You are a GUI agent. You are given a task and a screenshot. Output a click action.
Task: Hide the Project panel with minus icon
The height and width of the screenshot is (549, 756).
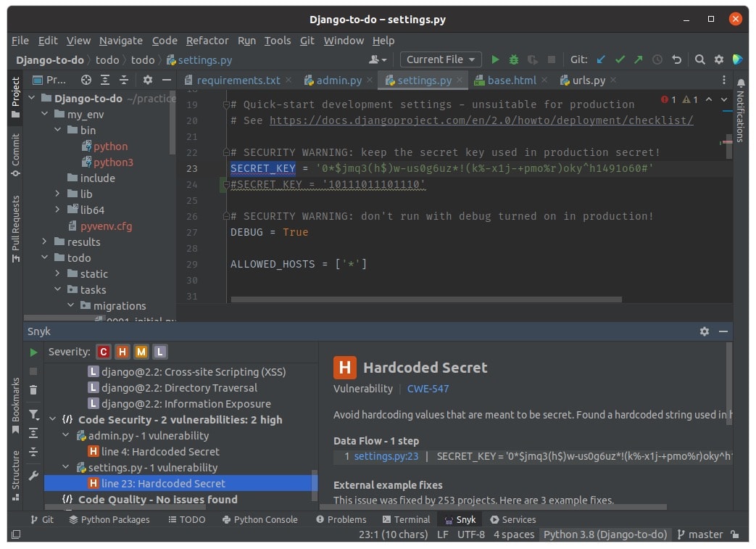pos(166,80)
